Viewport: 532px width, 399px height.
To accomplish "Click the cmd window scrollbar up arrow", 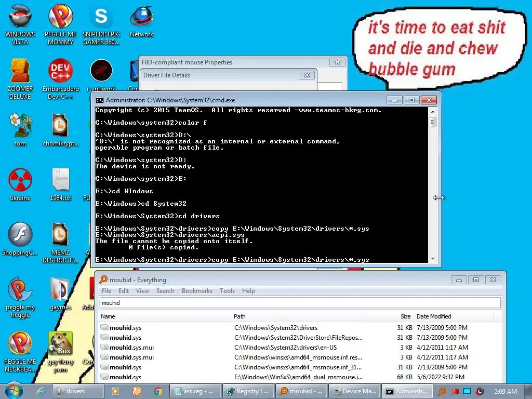I will 433,111.
